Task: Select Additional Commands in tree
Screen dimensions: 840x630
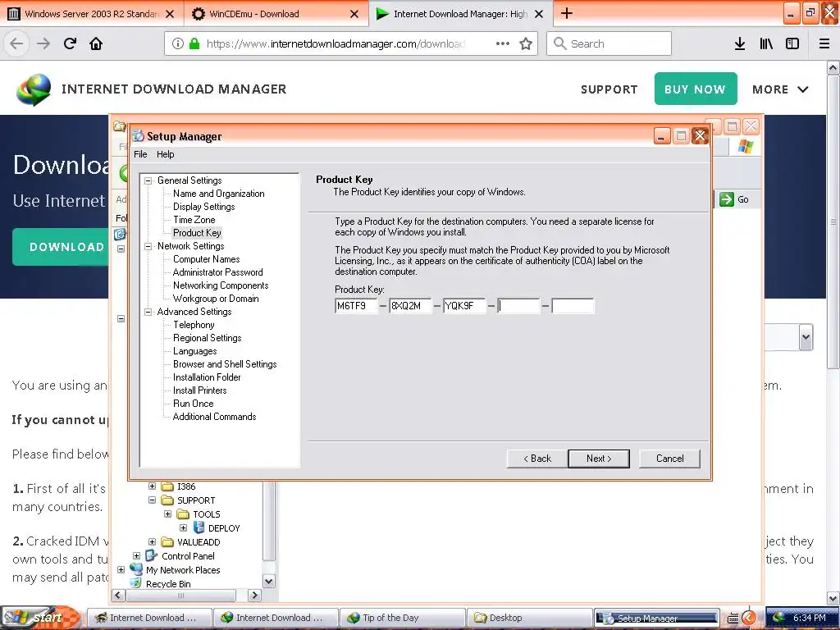Action: click(214, 417)
